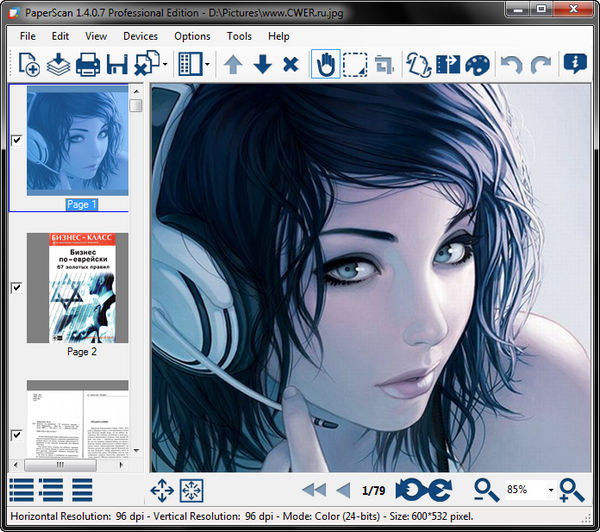This screenshot has width=600, height=532.
Task: Open the delete pages dropdown arrow
Action: point(165,64)
